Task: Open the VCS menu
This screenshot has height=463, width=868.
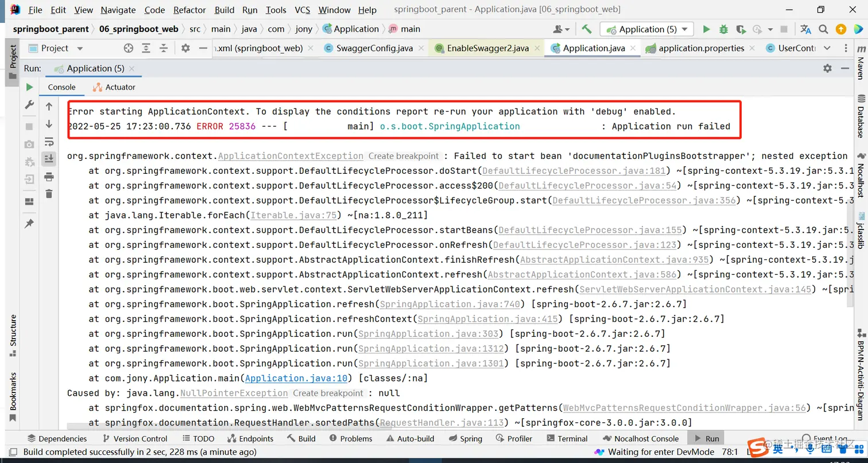Action: 303,10
